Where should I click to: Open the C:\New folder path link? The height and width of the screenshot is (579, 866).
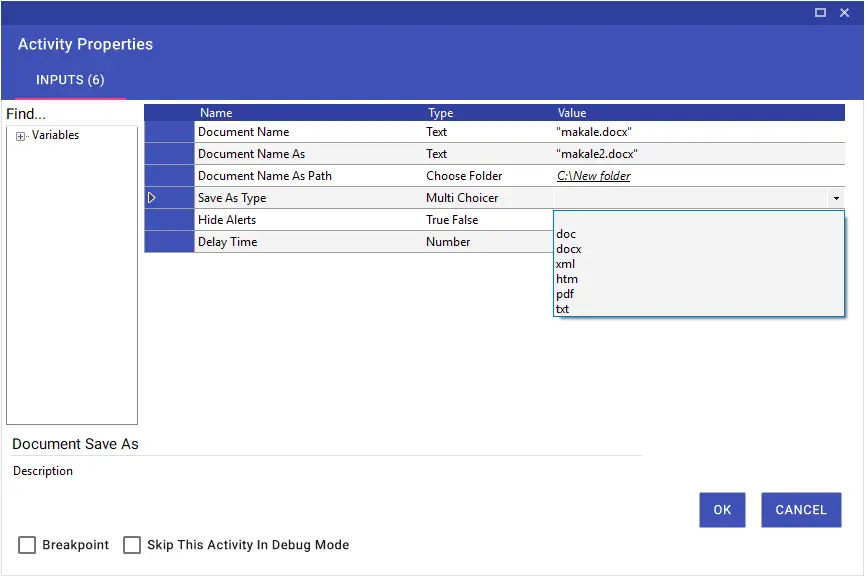click(x=593, y=176)
